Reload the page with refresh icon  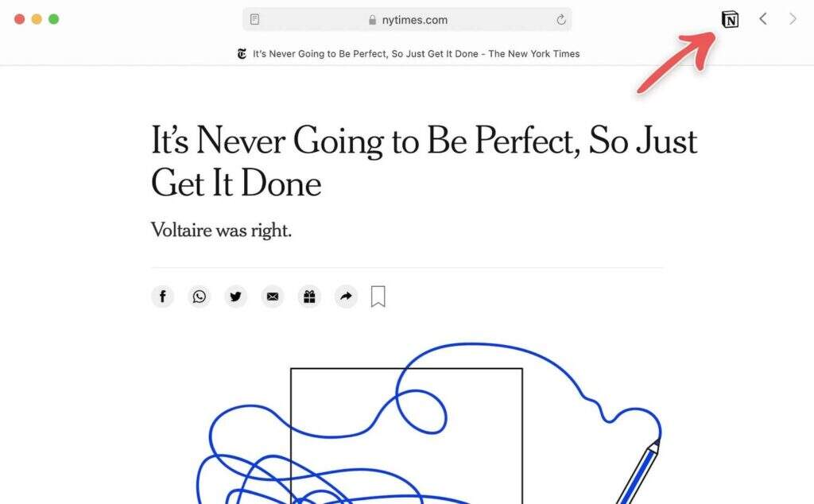point(560,20)
